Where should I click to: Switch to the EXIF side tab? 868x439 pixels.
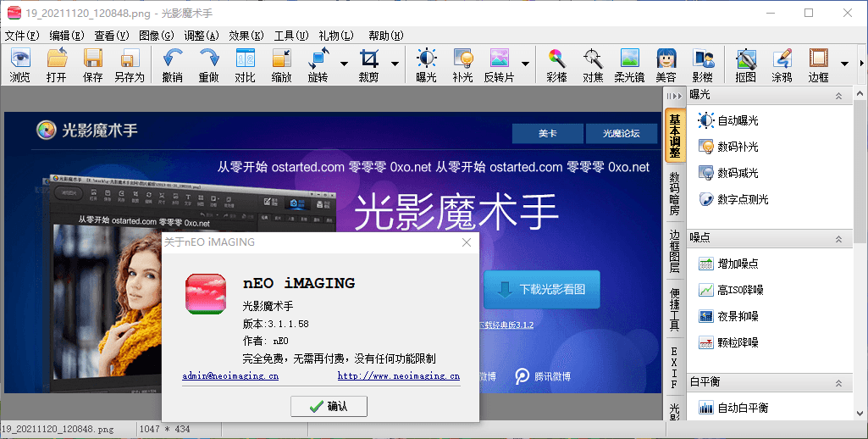pyautogui.click(x=675, y=366)
